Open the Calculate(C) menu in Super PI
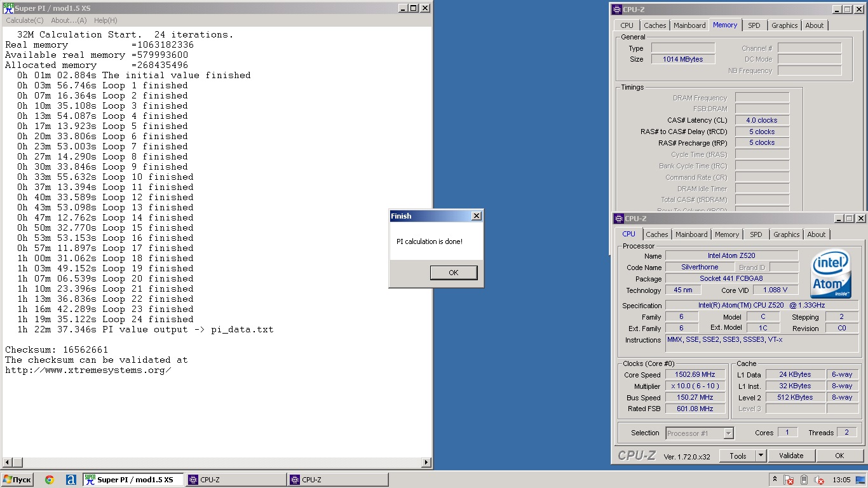The height and width of the screenshot is (488, 868). pos(25,20)
